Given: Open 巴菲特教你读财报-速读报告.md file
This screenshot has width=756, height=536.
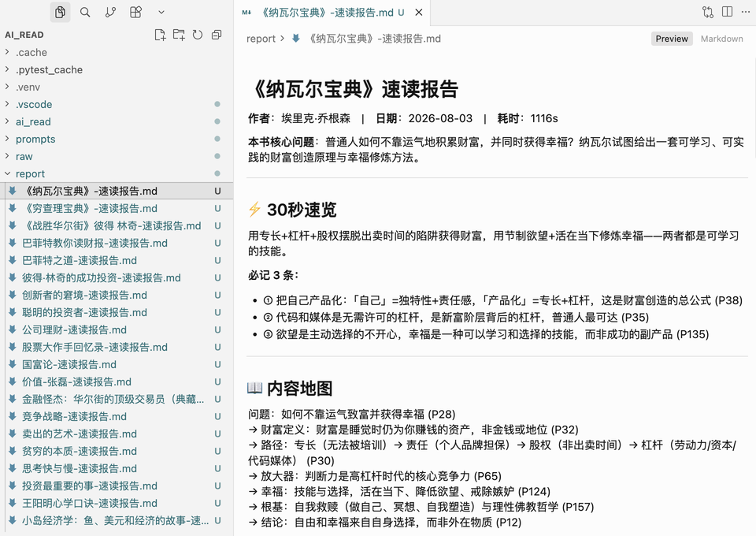Looking at the screenshot, I should point(117,243).
